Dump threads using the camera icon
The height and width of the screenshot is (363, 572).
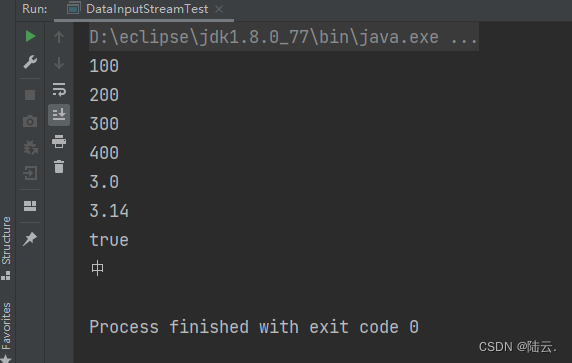click(30, 121)
